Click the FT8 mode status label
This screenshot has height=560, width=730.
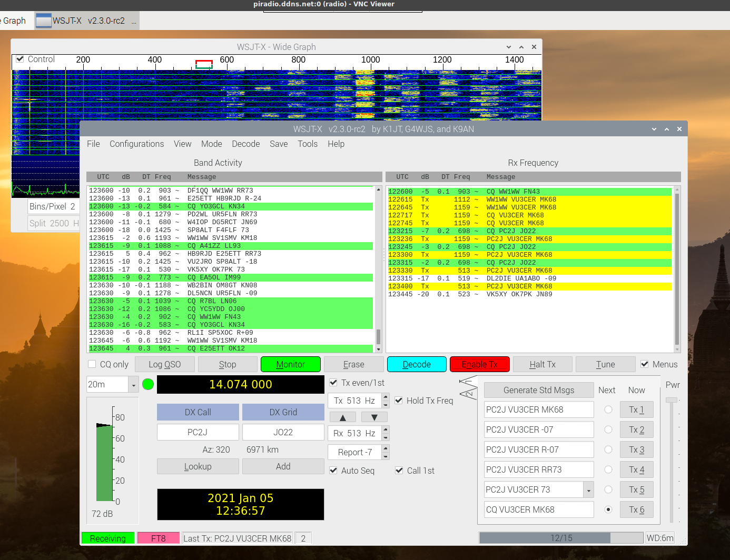pos(158,538)
